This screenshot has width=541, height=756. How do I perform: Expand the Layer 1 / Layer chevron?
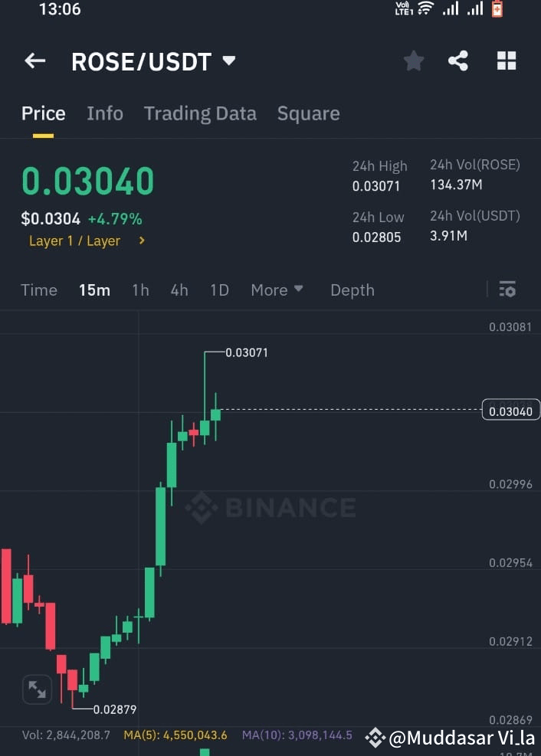[142, 240]
